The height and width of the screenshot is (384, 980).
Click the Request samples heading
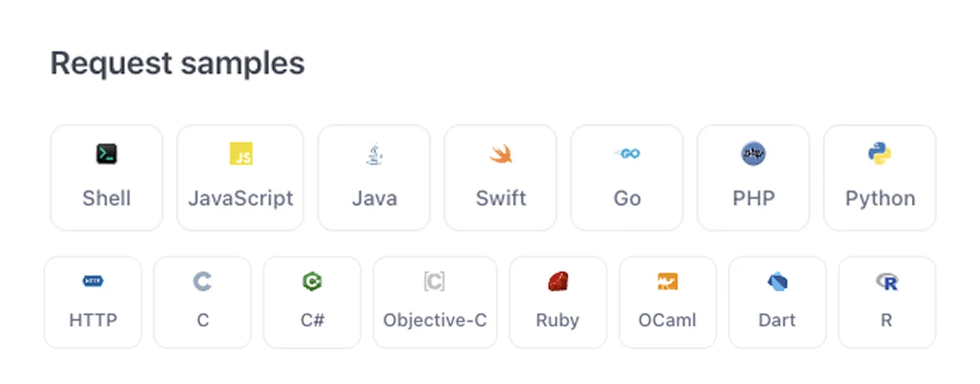point(178,63)
